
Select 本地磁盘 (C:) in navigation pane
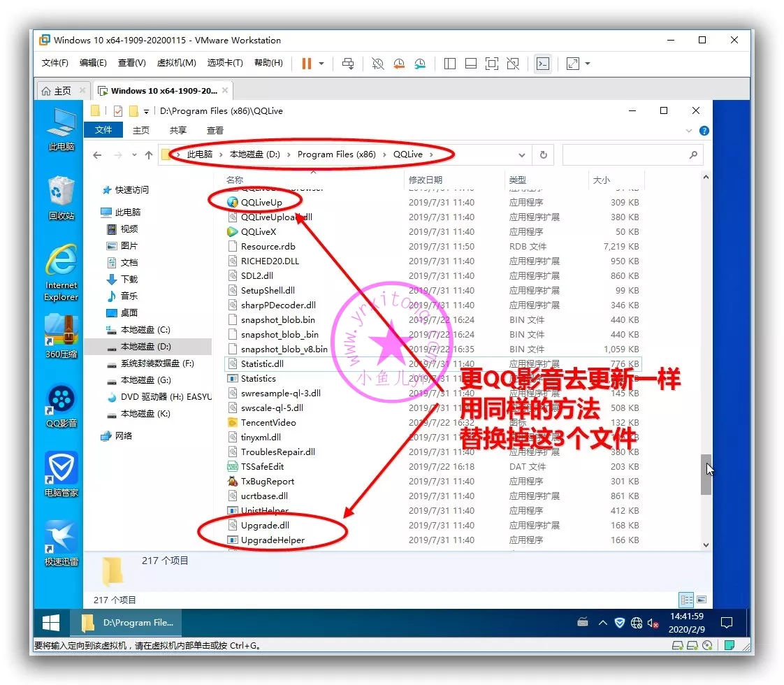[x=145, y=329]
